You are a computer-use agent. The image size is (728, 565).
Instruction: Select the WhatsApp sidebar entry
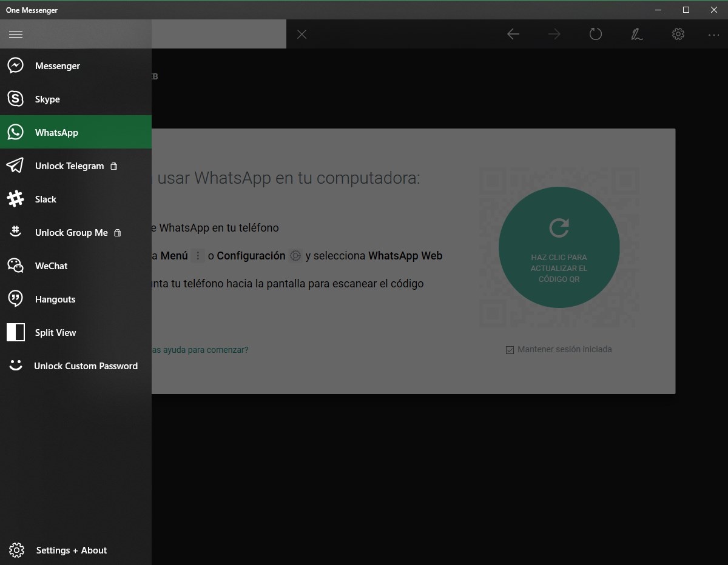pyautogui.click(x=76, y=132)
